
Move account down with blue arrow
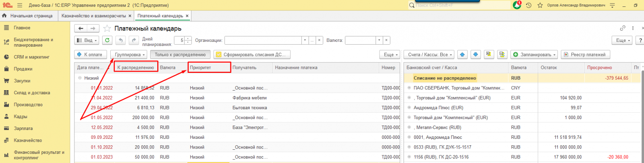pos(476,54)
